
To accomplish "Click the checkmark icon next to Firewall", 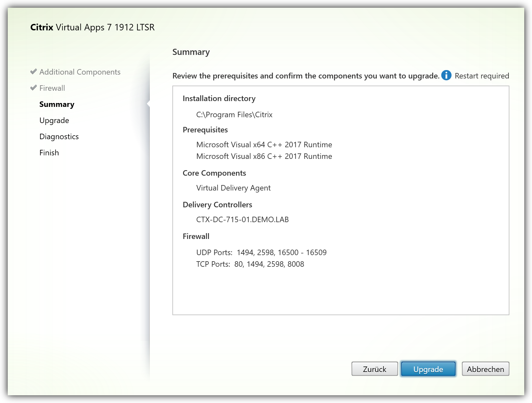I will point(33,88).
